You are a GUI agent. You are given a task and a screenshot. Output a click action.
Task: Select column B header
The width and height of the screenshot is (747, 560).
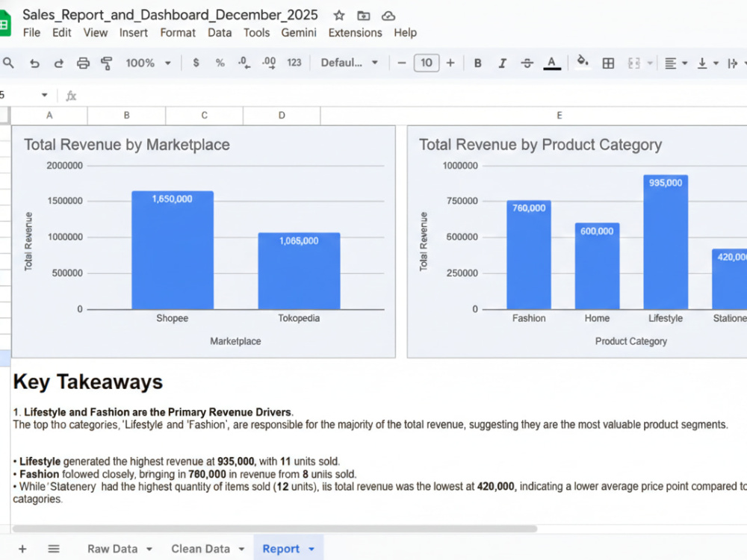127,115
